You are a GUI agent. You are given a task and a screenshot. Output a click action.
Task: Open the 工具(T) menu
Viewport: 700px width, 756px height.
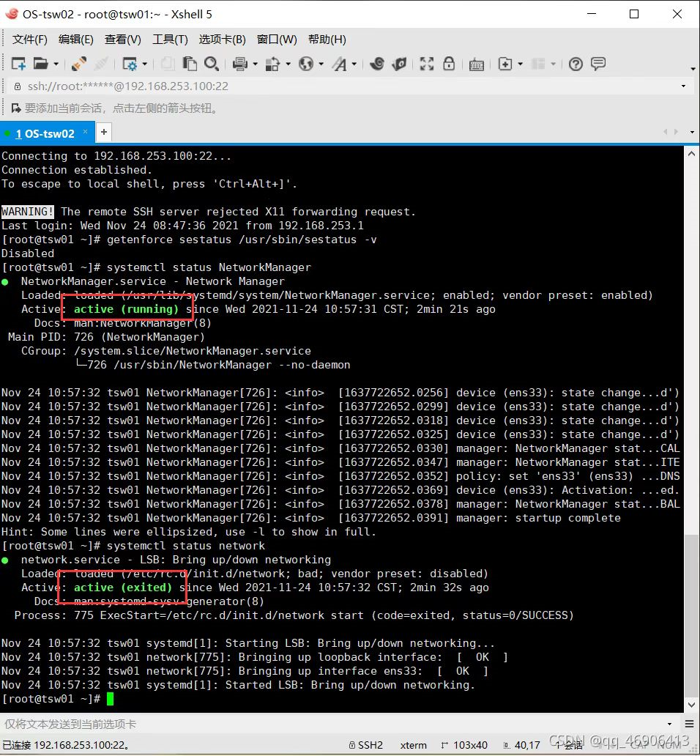point(170,40)
